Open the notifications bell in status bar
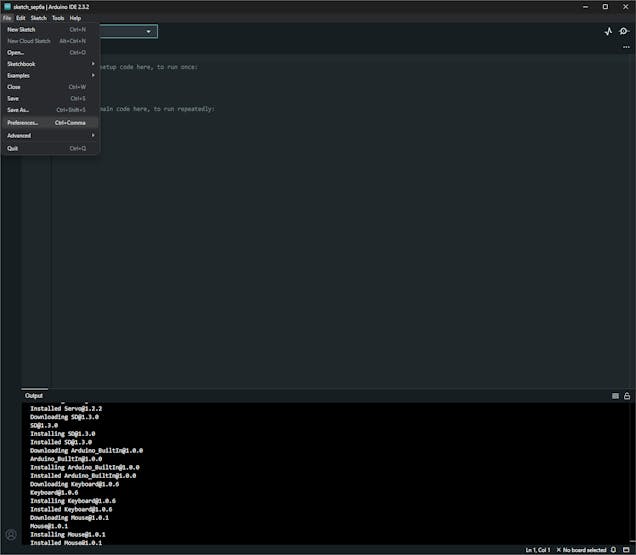Screen dimensions: 636x555 pos(613,550)
